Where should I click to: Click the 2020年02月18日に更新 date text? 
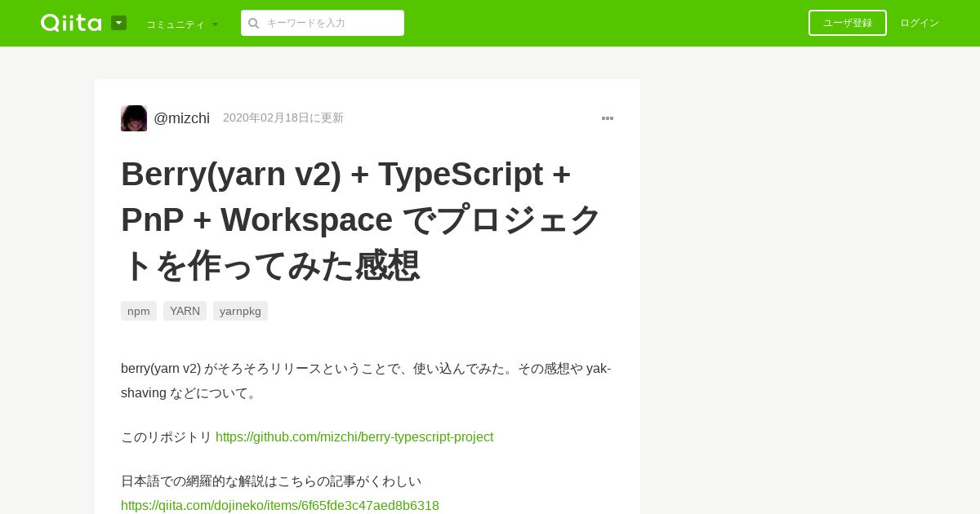click(x=283, y=117)
